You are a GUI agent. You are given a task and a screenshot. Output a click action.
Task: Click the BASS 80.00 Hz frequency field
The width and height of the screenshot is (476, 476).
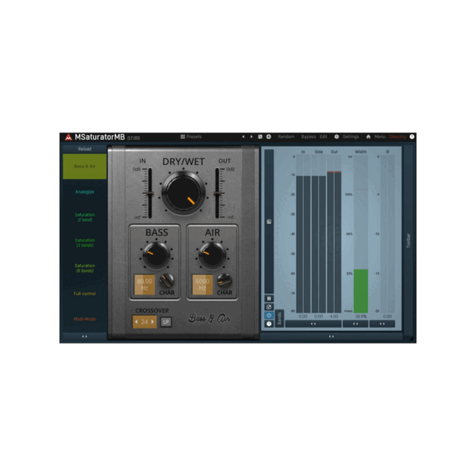point(144,285)
